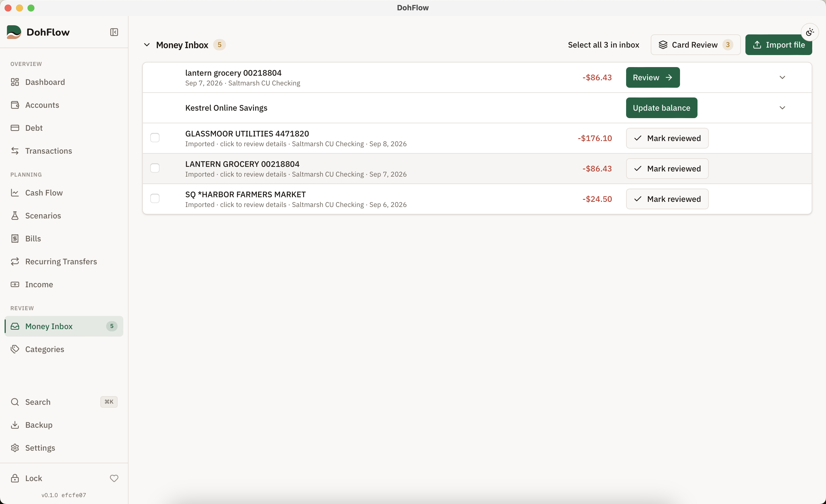Expand the lantern grocery Review row chevron
This screenshot has height=504, width=826.
(x=782, y=77)
